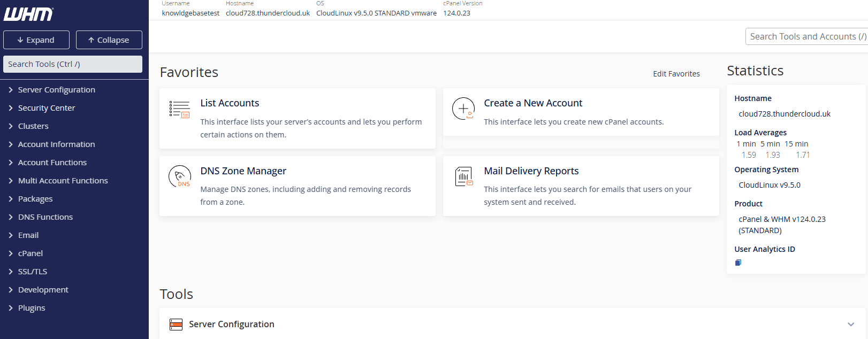Open the Create a New Account link
Image resolution: width=868 pixels, height=339 pixels.
[533, 103]
